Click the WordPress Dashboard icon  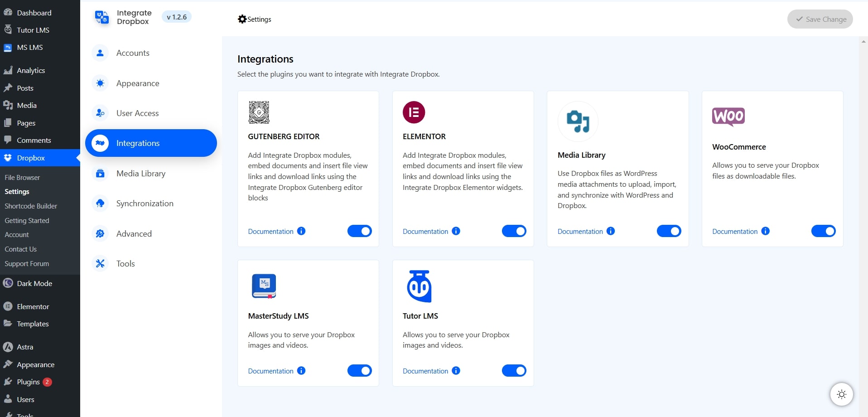8,13
